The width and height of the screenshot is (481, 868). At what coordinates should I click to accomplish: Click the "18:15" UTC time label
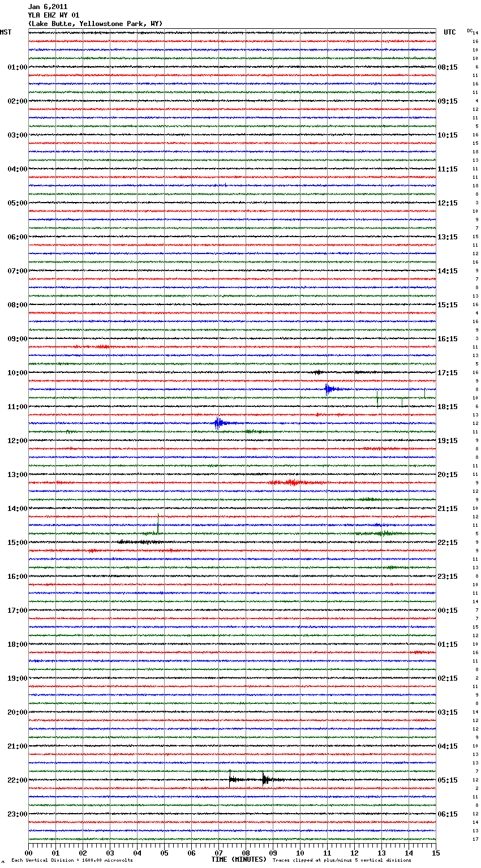point(448,407)
